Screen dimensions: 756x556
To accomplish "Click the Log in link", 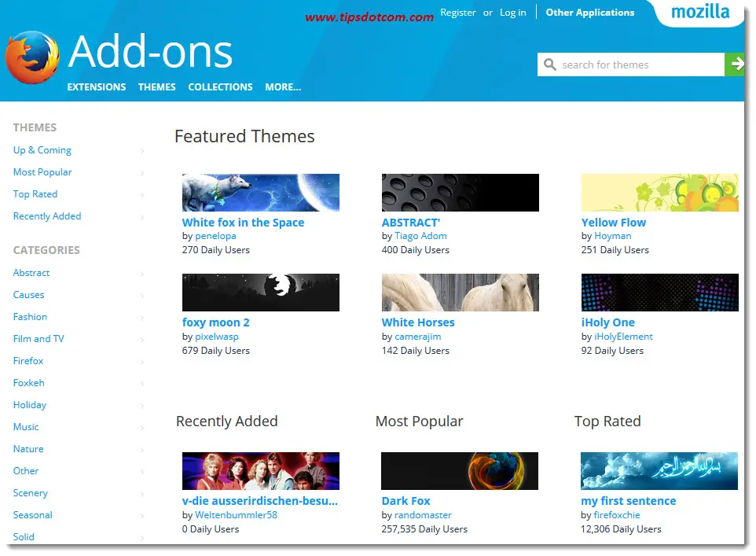I will tap(513, 13).
